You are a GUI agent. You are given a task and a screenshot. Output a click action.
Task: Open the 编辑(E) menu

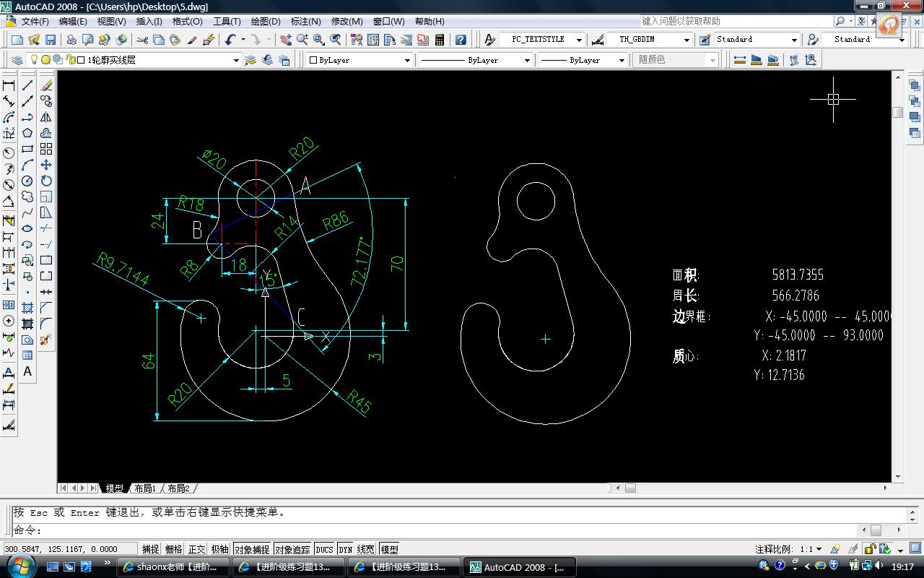coord(73,21)
